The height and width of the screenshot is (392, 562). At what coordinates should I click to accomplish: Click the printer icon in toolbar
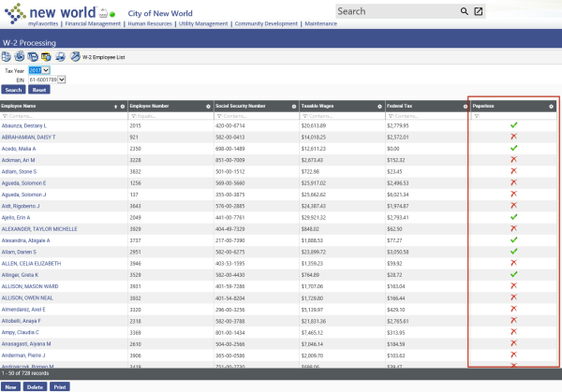[59, 57]
